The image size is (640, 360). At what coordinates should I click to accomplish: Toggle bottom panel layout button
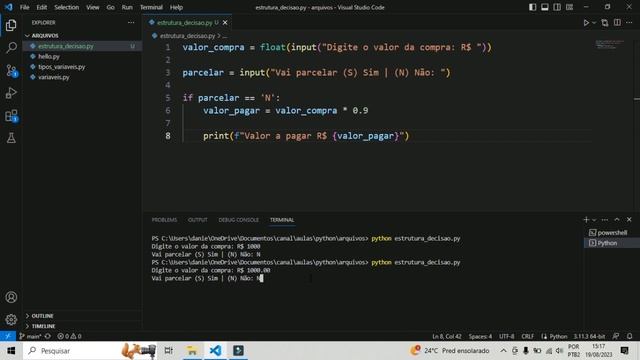coord(545,7)
